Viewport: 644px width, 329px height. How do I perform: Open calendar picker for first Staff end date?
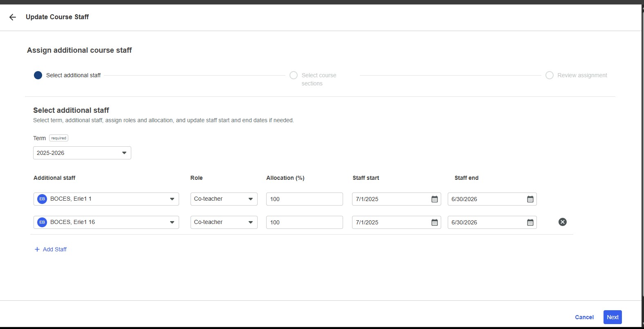(x=530, y=199)
